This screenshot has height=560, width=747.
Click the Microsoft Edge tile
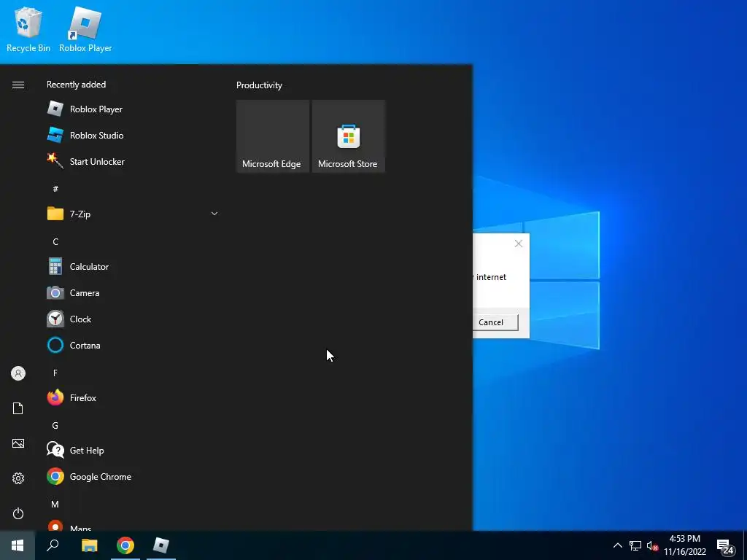click(273, 136)
